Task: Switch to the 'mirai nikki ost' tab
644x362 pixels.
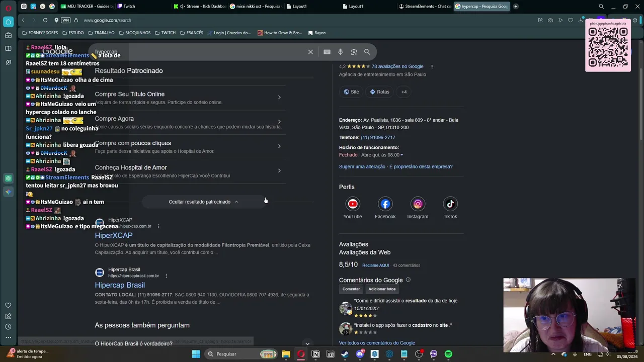Action: pos(255,7)
